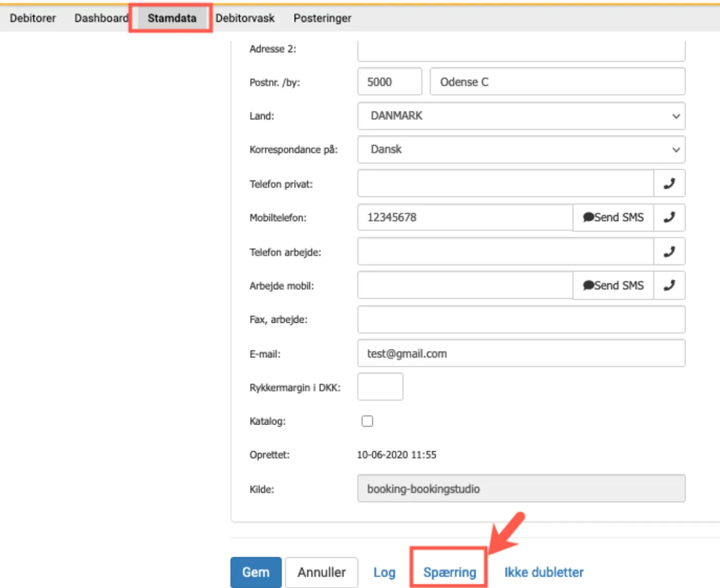Screen dimensions: 720x588
Task: Click call icon next to Mobiltelefon Send SMS
Action: point(669,217)
